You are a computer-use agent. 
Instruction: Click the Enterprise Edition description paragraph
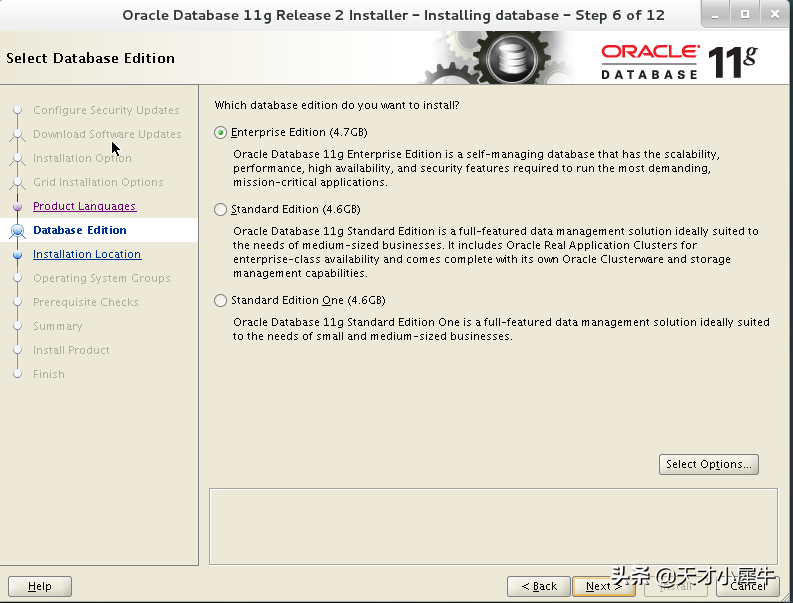pyautogui.click(x=476, y=168)
